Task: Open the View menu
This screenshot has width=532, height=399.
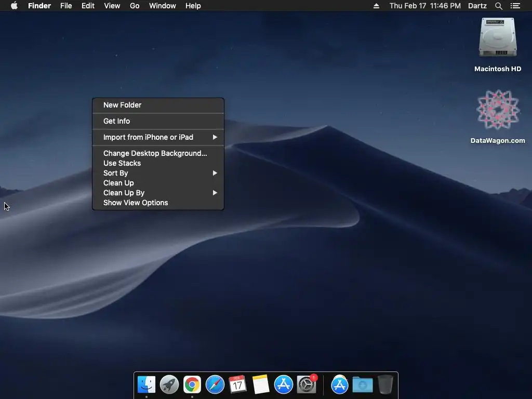Action: [112, 6]
